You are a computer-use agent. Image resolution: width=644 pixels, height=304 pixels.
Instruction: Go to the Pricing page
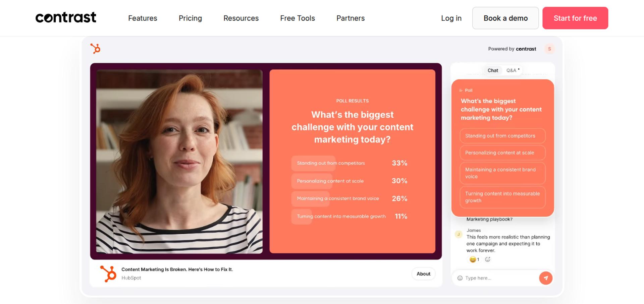[x=190, y=18]
